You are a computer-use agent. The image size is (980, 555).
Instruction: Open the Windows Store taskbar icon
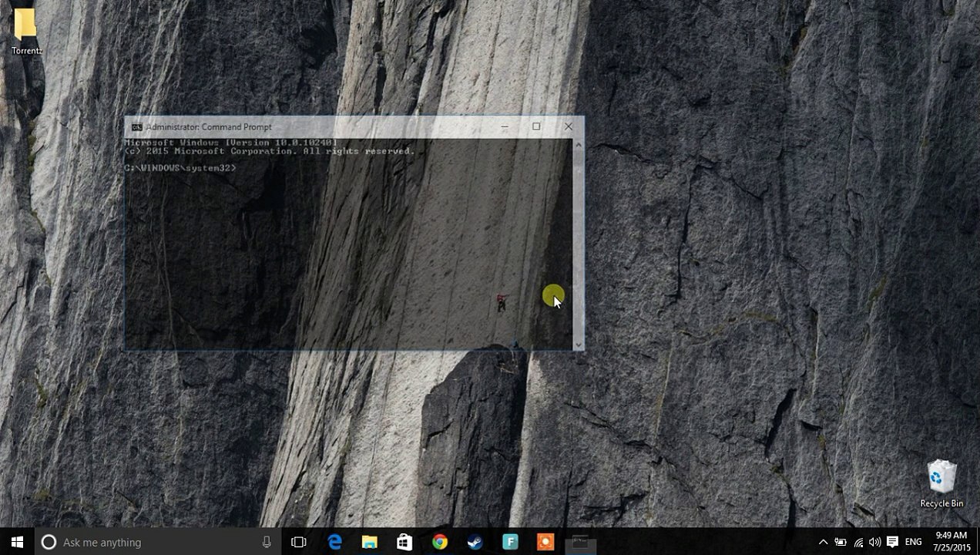(x=404, y=542)
